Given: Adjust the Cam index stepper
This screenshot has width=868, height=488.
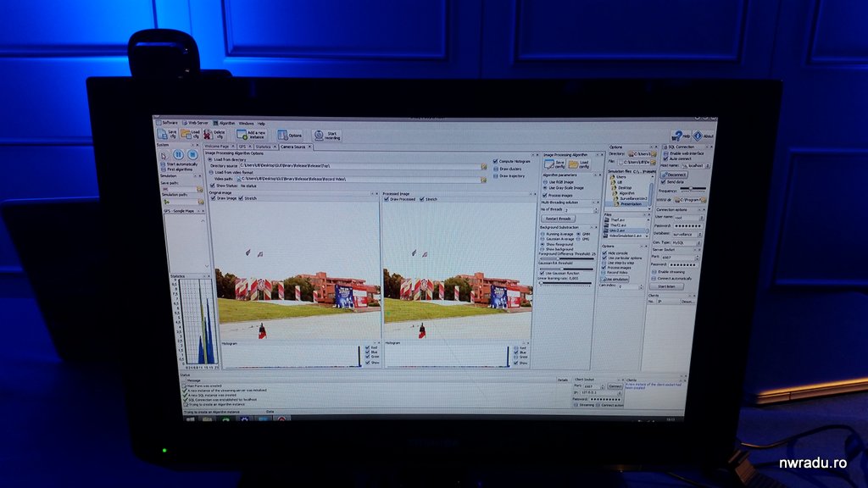Looking at the screenshot, I should [x=641, y=286].
